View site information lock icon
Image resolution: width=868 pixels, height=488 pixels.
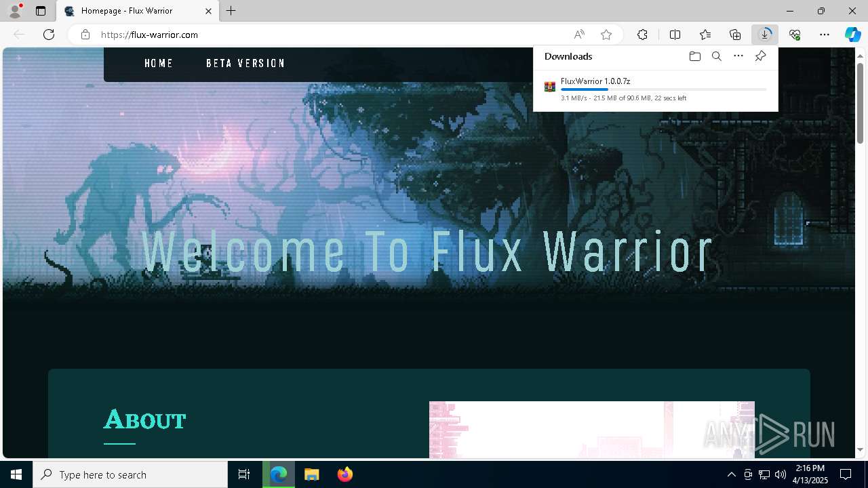(x=85, y=35)
